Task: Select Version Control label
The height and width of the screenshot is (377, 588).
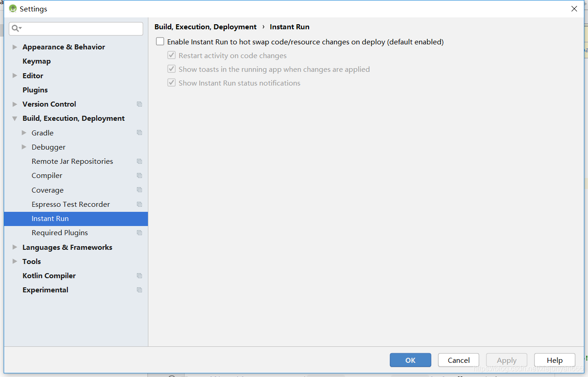Action: pyautogui.click(x=49, y=104)
